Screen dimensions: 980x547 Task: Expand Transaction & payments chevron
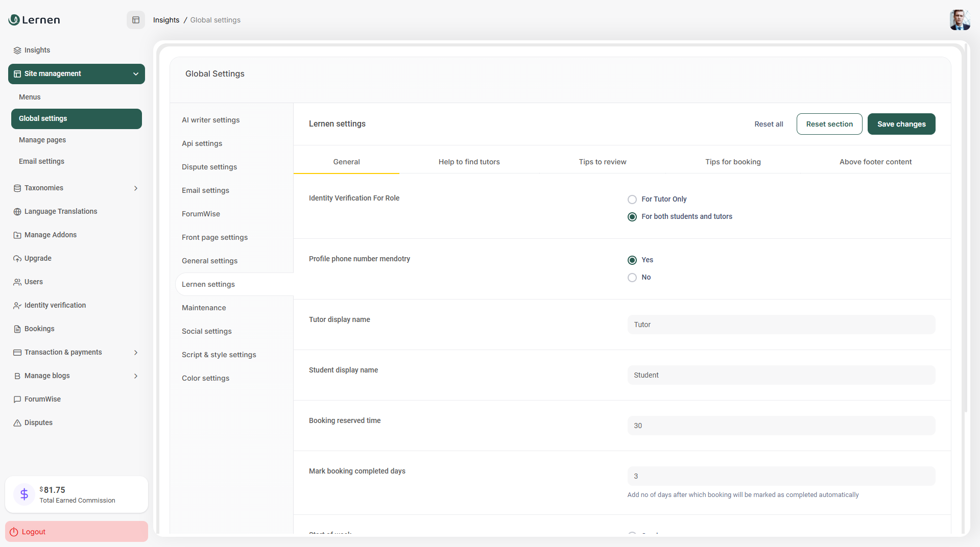pyautogui.click(x=136, y=353)
